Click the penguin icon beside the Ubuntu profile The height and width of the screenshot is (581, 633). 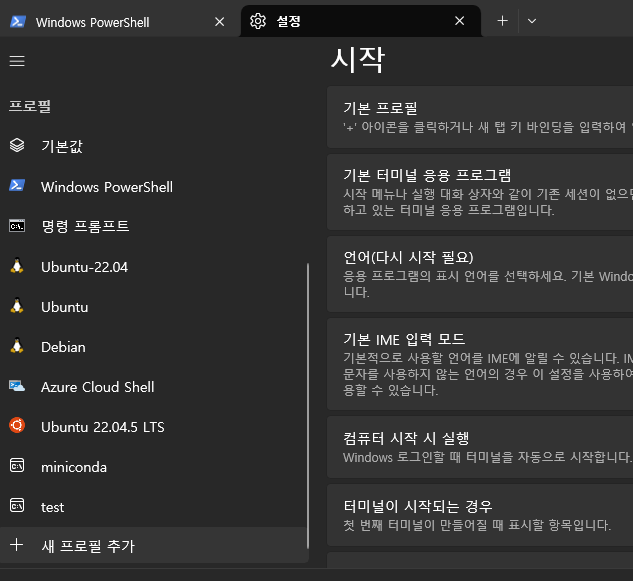point(17,306)
